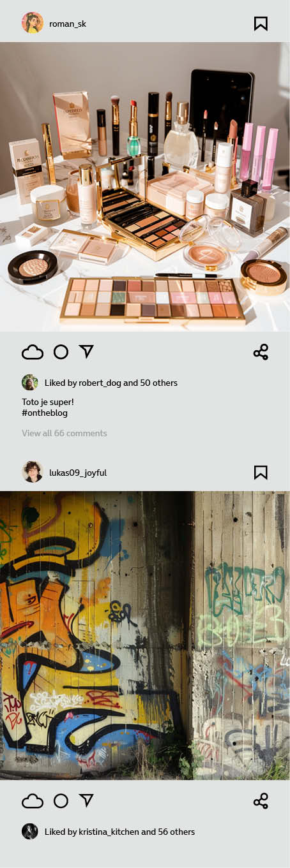This screenshot has width=290, height=868.
Task: View all 66 comments
Action: click(x=65, y=433)
